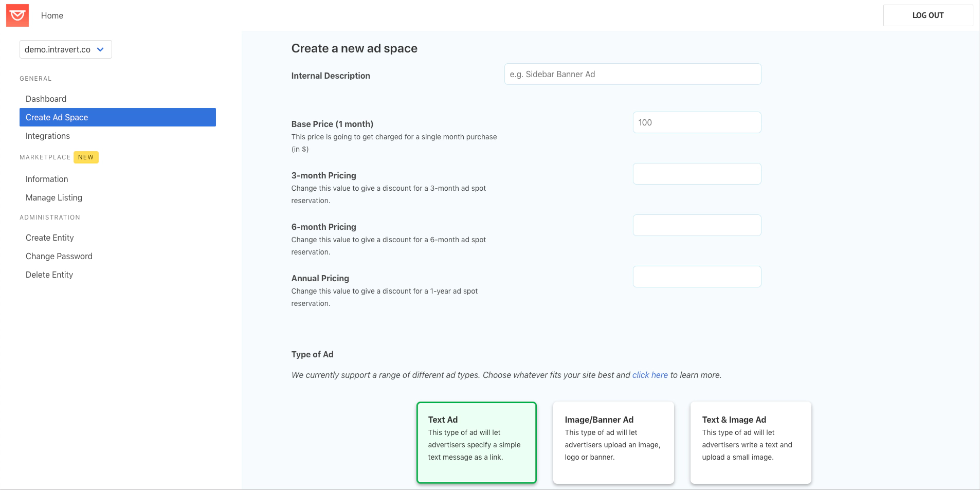Click the Base Price input field
Screen dimensions: 980x490
click(x=696, y=122)
